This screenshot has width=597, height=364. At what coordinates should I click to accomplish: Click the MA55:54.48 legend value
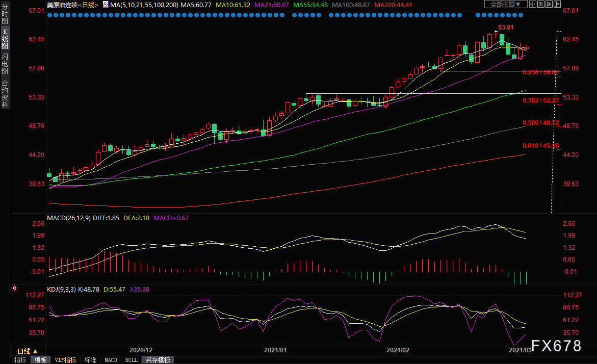[310, 5]
